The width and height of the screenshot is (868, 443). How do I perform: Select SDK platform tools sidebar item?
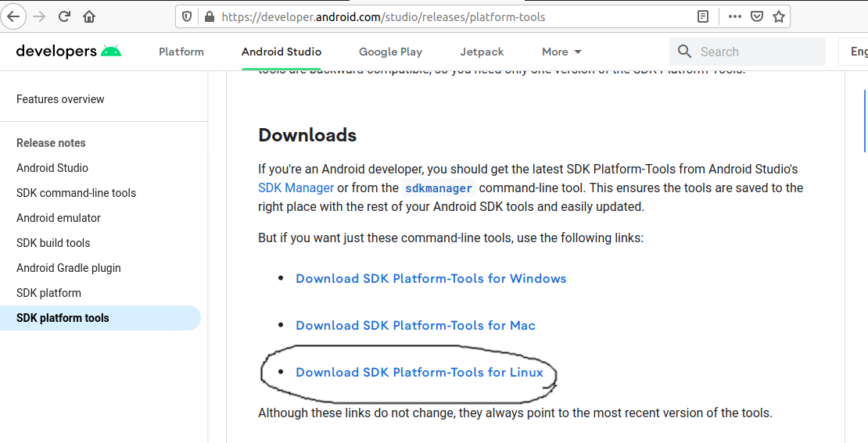coord(99,318)
